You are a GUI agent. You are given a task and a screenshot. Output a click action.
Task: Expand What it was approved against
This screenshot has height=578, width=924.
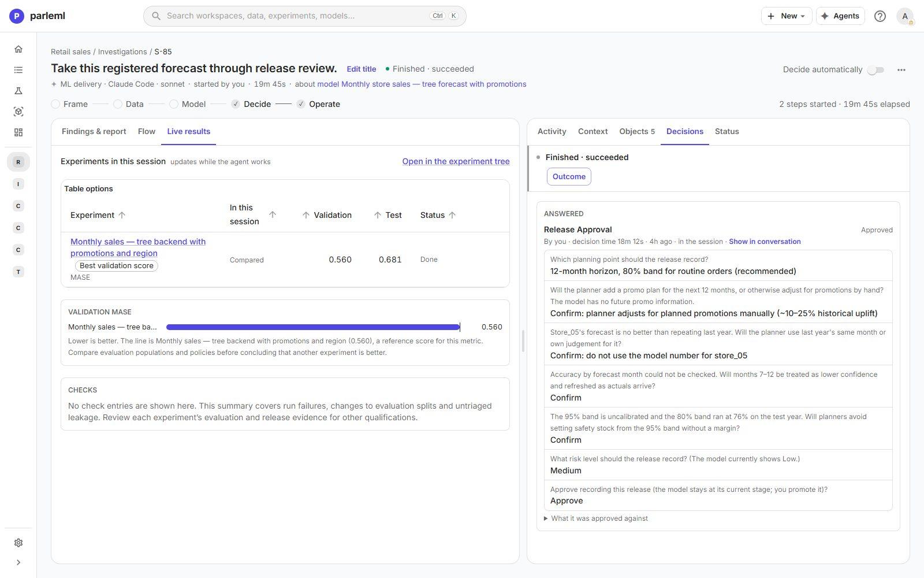point(596,518)
